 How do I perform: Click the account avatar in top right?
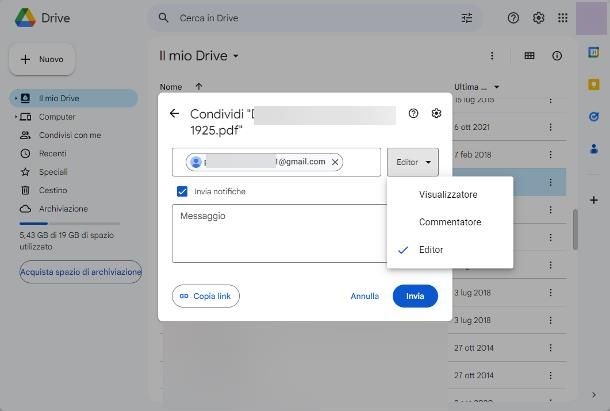[x=591, y=18]
